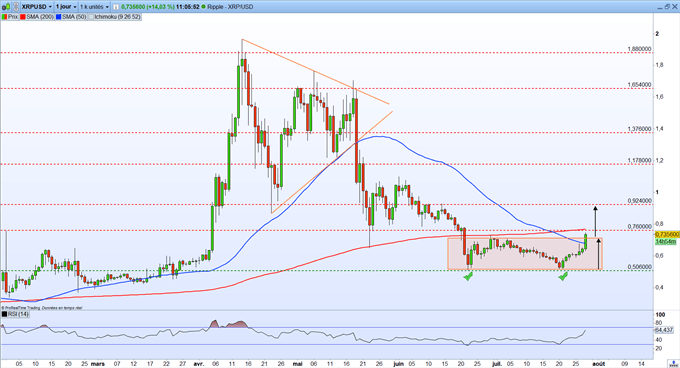The height and width of the screenshot is (368, 680).
Task: Click the 1,880000 resistance level label
Action: [x=639, y=49]
